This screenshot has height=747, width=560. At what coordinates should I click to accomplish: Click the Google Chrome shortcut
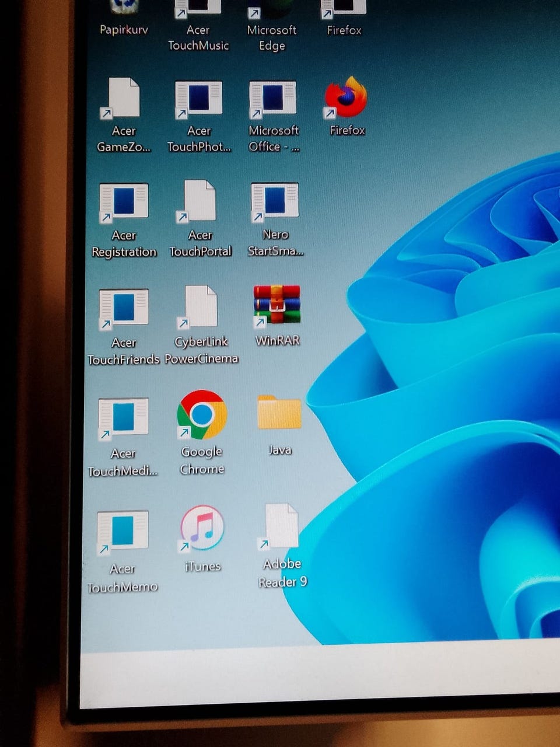[202, 432]
